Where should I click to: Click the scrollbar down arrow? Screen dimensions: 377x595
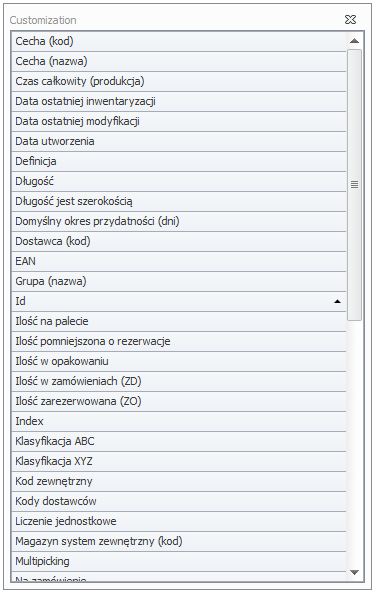[354, 572]
